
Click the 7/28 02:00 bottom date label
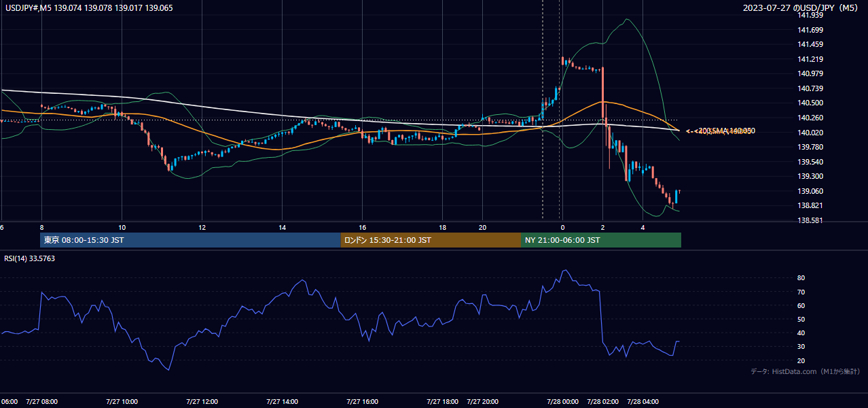tap(602, 401)
